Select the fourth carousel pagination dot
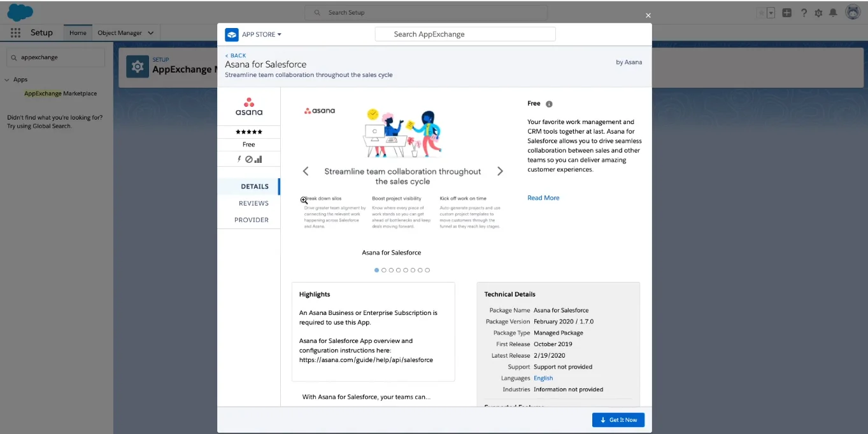The height and width of the screenshot is (434, 868). [398, 270]
